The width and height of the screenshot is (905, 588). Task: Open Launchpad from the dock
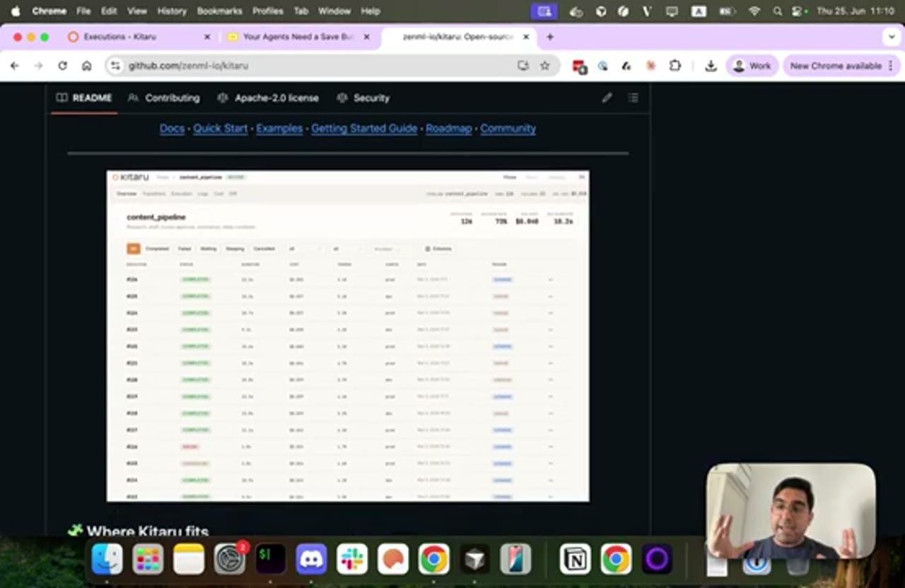[148, 559]
